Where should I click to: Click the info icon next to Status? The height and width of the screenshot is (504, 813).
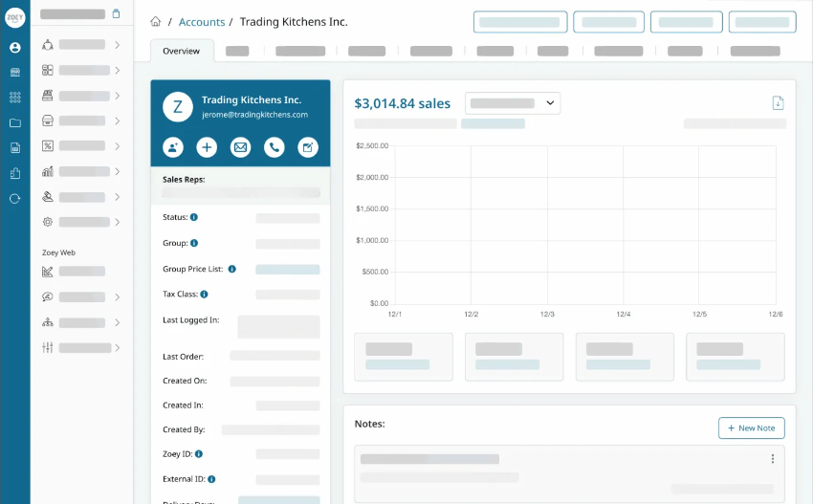pos(194,218)
